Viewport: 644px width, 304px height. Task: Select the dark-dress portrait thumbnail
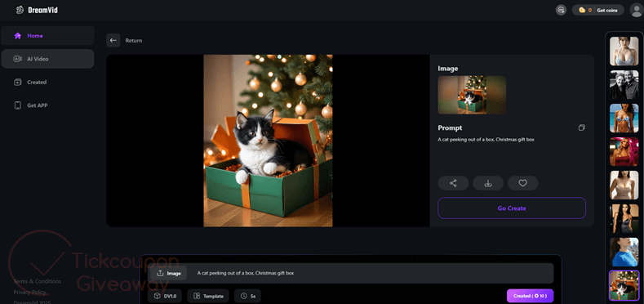click(x=624, y=219)
